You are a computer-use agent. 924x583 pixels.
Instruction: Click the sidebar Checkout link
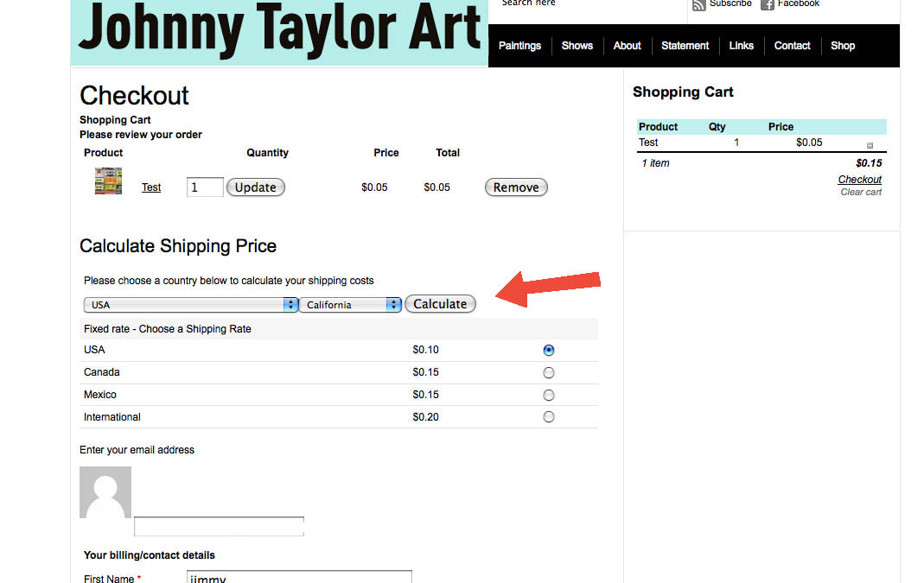(860, 180)
